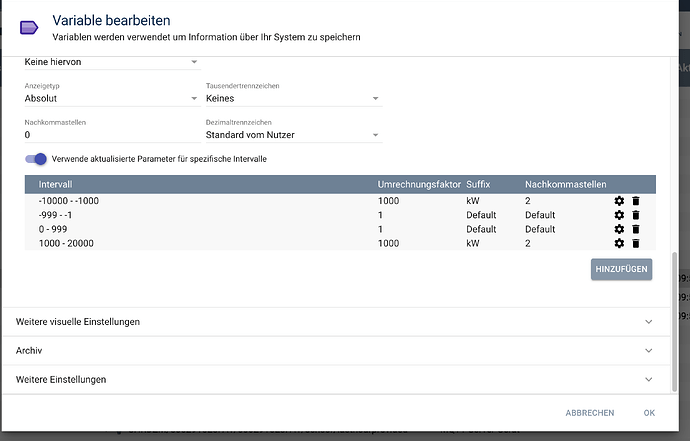Image resolution: width=690 pixels, height=441 pixels.
Task: Click the dialog's vertical scrollbar
Action: pyautogui.click(x=674, y=322)
